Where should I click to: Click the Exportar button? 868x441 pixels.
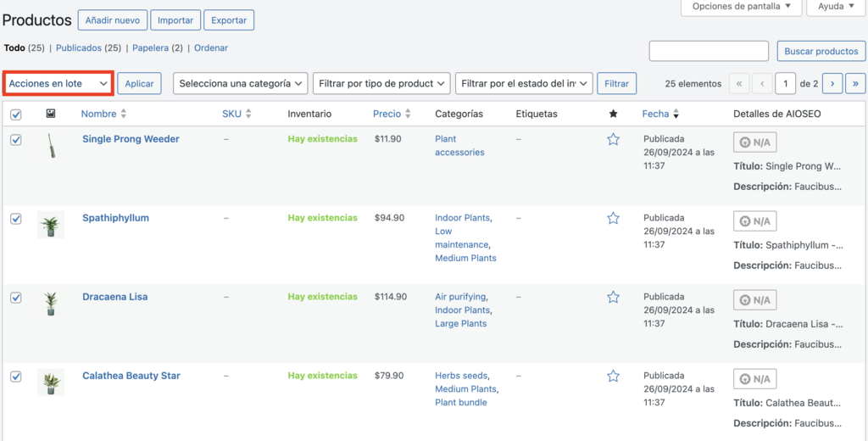tap(229, 20)
